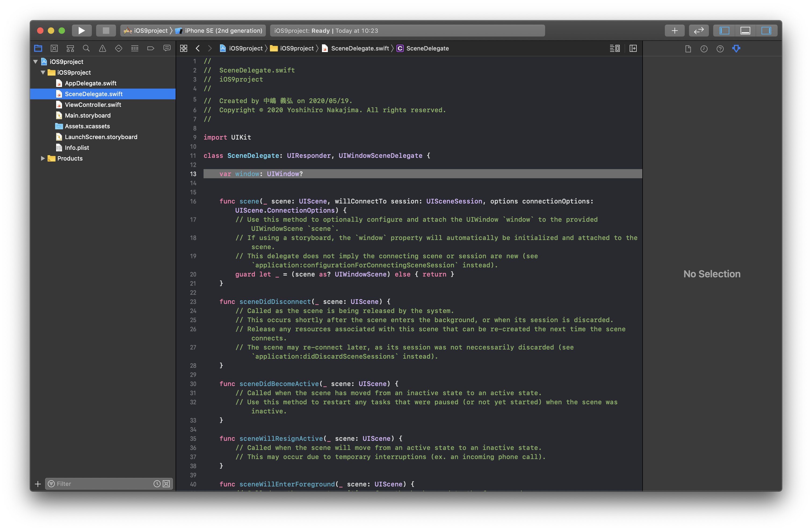Open the Debug navigator
Screen dimensions: 812x531
(x=135, y=48)
